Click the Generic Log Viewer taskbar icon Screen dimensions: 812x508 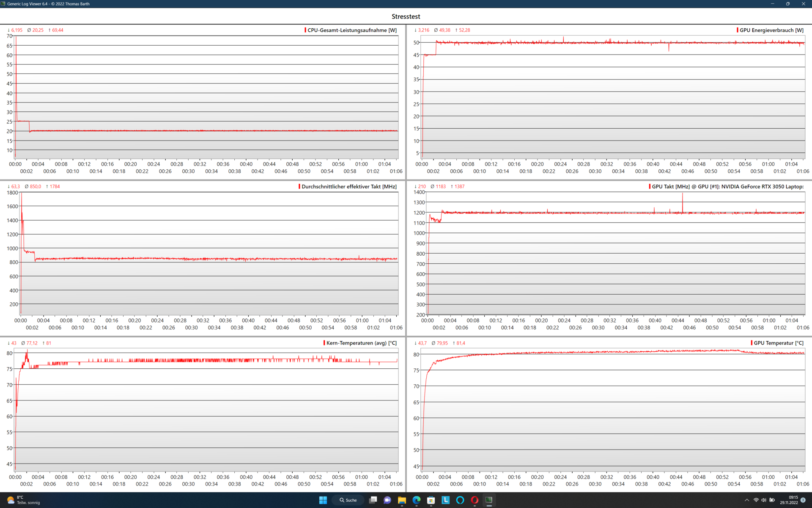[489, 500]
